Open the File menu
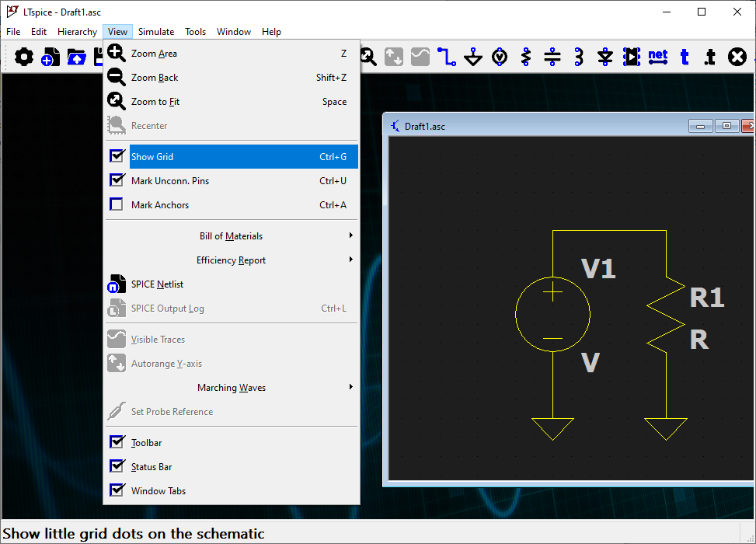 pyautogui.click(x=13, y=32)
